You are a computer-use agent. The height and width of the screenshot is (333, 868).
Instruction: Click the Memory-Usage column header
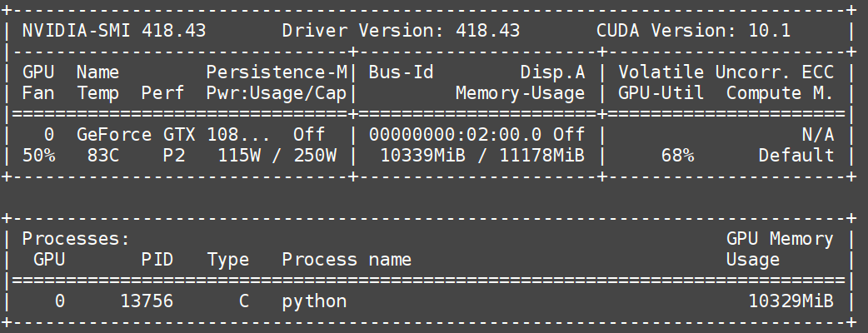[520, 93]
